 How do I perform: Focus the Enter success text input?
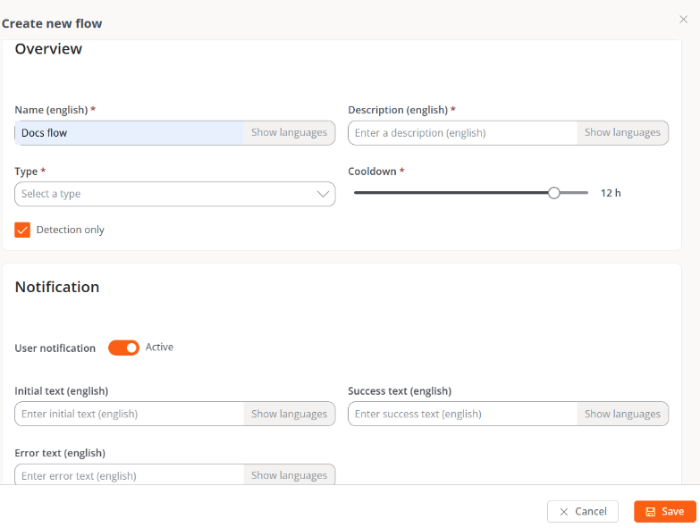[463, 414]
